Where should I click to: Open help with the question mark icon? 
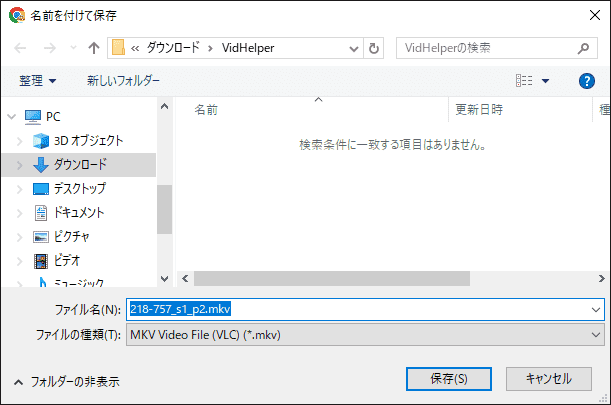click(586, 81)
